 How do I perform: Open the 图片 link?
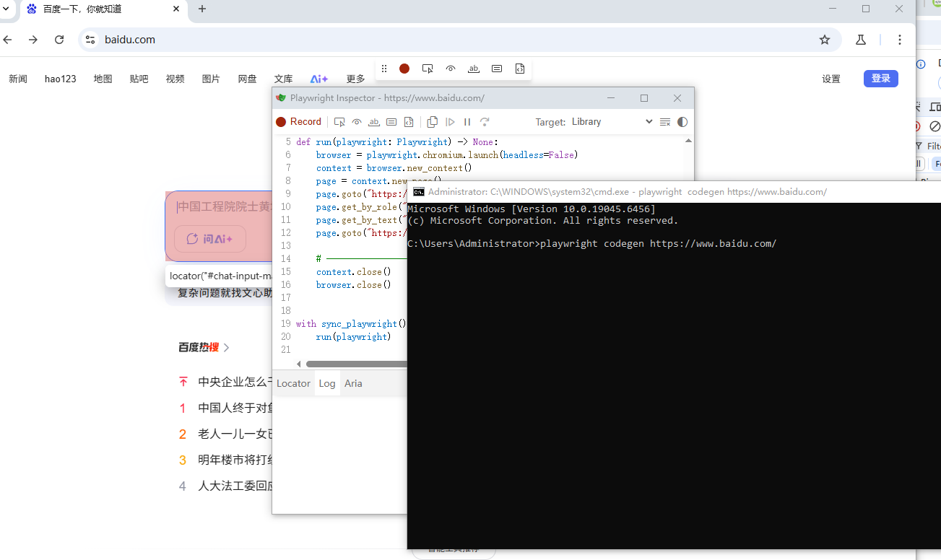[211, 79]
